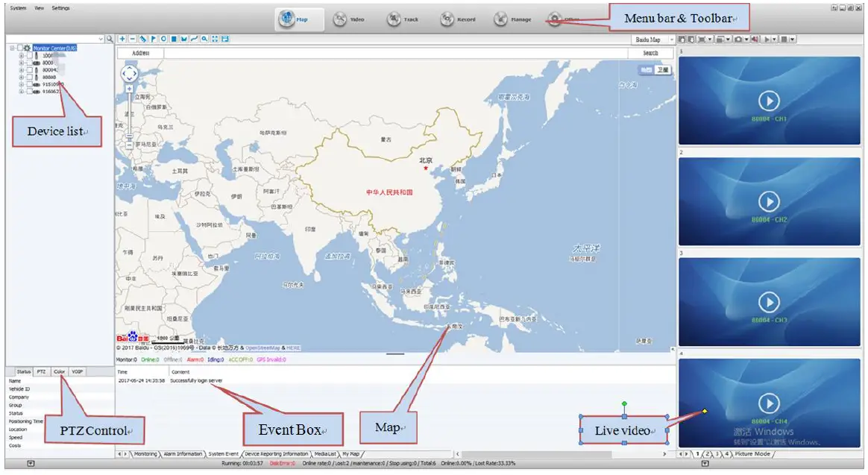Select the circle drawing map tool
The width and height of the screenshot is (868, 475).
tap(163, 39)
